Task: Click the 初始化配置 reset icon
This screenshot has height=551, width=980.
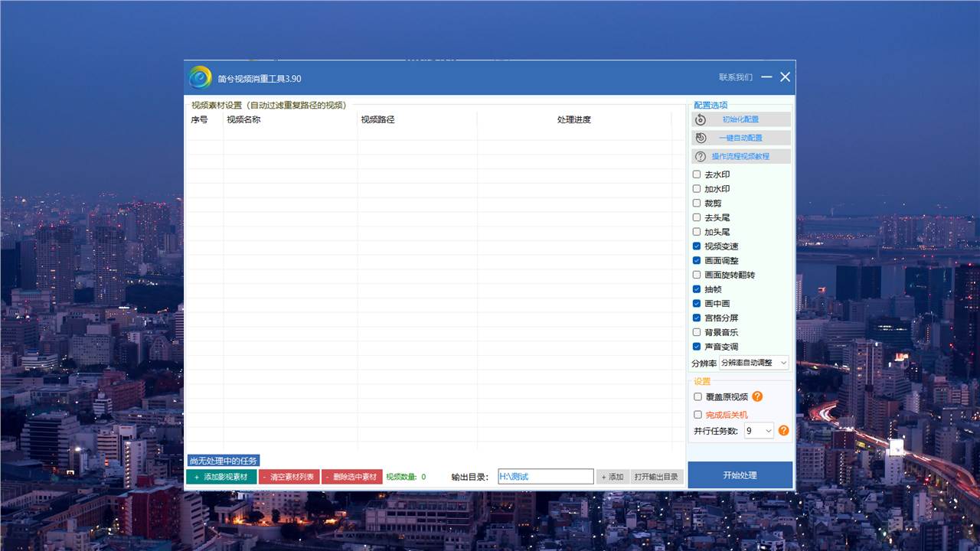Action: pos(701,119)
